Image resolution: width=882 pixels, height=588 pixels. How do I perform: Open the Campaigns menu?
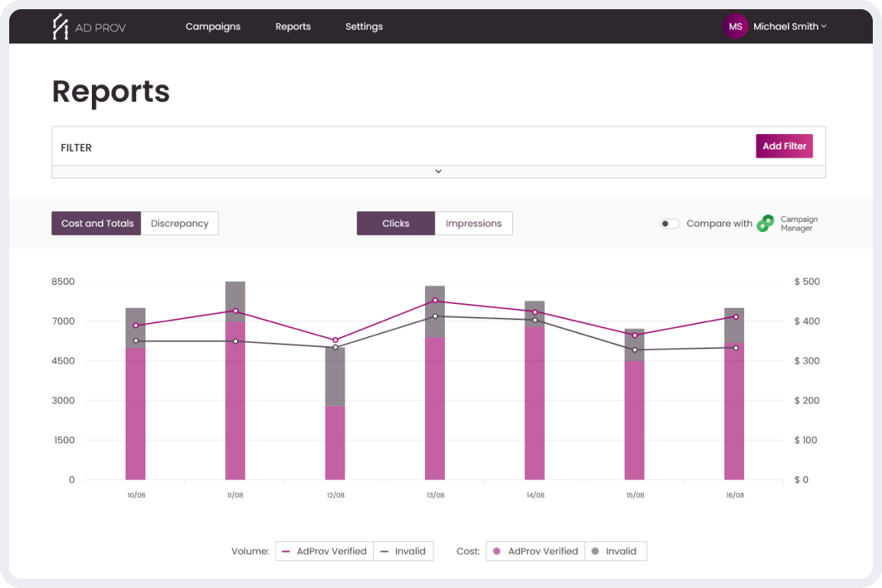[213, 27]
